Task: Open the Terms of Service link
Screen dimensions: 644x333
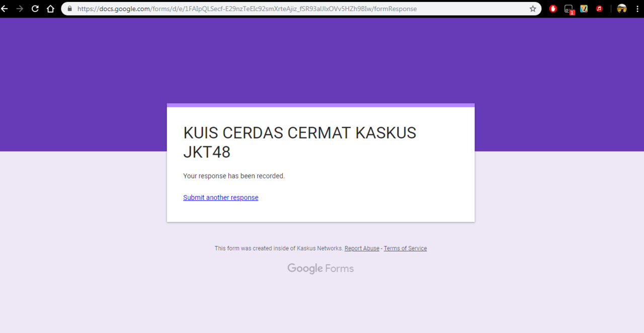Action: click(x=405, y=248)
